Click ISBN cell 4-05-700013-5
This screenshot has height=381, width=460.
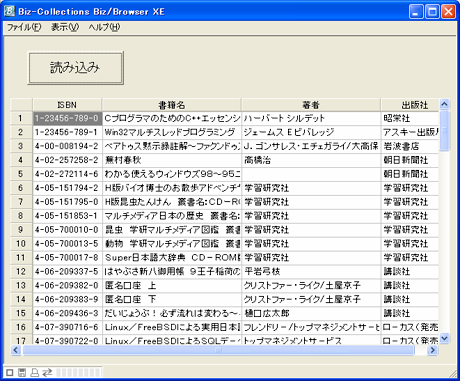(67, 244)
